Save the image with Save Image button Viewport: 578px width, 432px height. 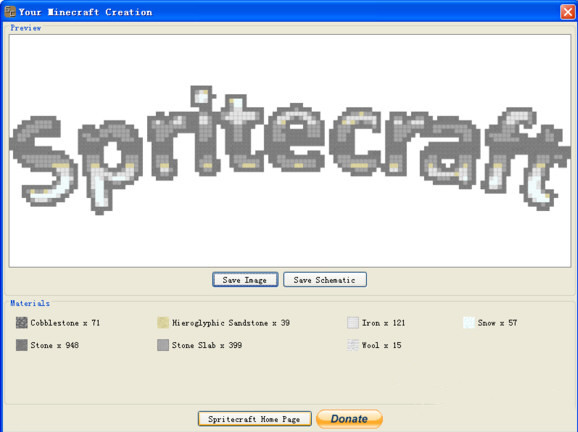click(x=245, y=280)
